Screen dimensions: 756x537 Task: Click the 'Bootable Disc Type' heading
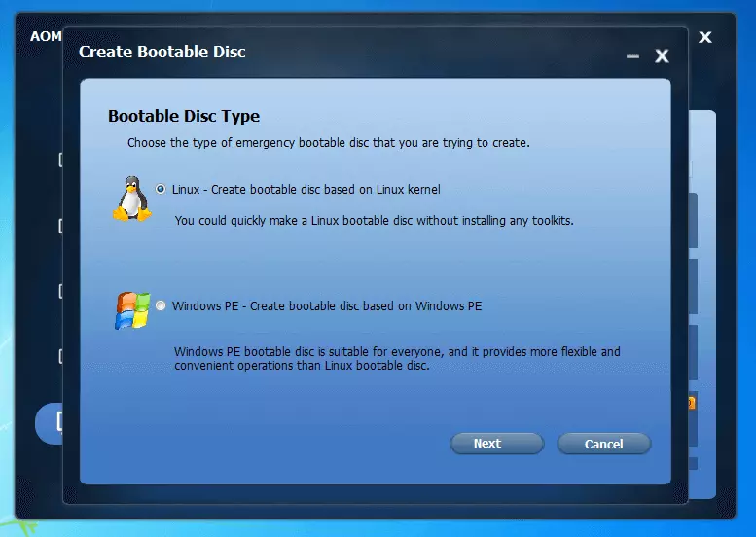(184, 116)
